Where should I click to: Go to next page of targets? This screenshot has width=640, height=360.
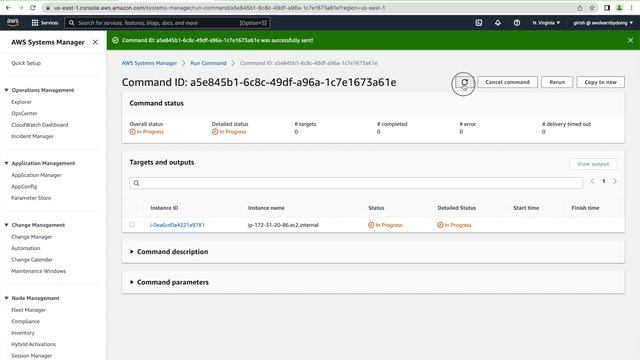point(615,181)
